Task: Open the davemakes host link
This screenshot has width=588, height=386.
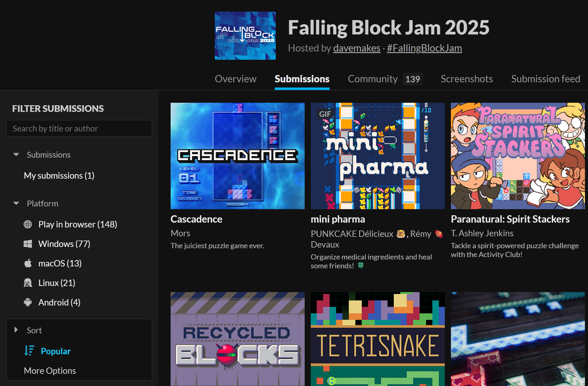Action: coord(356,48)
